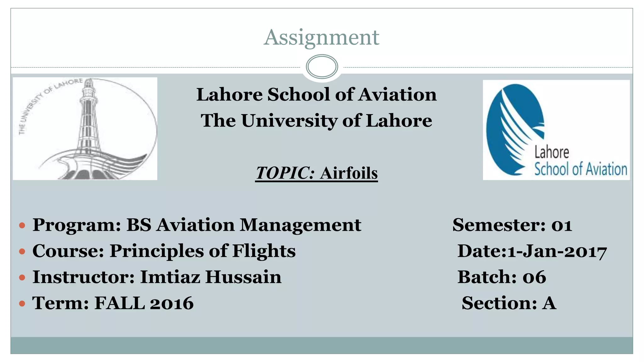
Task: Click the bullet before Course line
Action: pos(22,251)
